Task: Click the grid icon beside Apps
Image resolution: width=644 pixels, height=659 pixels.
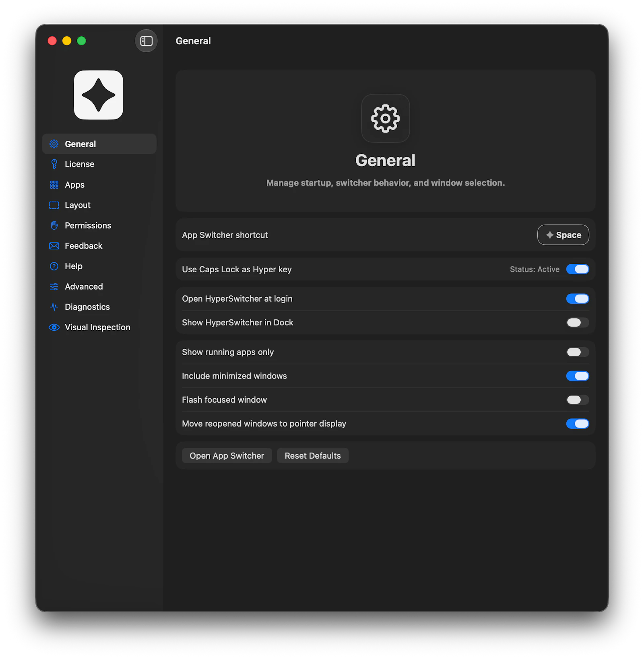Action: tap(54, 185)
